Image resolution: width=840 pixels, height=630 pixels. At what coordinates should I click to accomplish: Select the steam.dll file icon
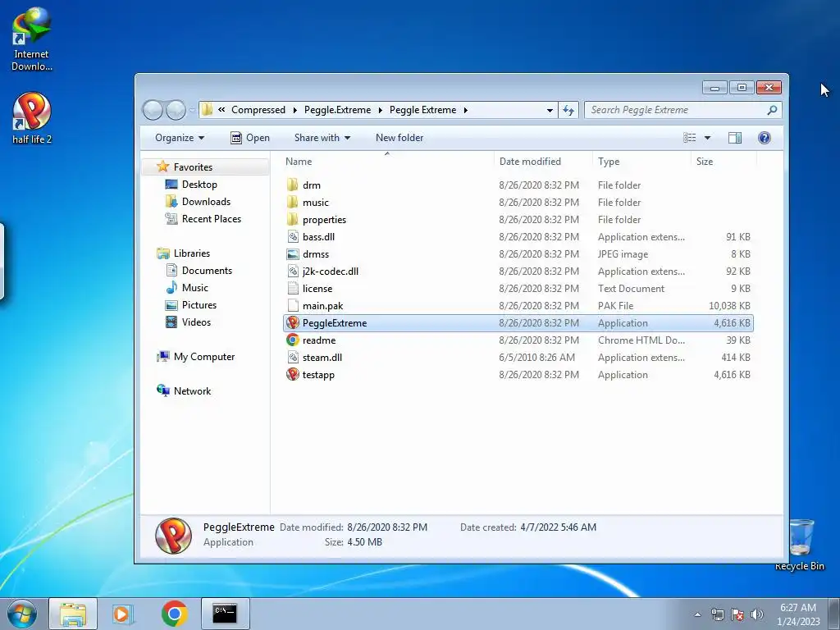click(x=293, y=358)
